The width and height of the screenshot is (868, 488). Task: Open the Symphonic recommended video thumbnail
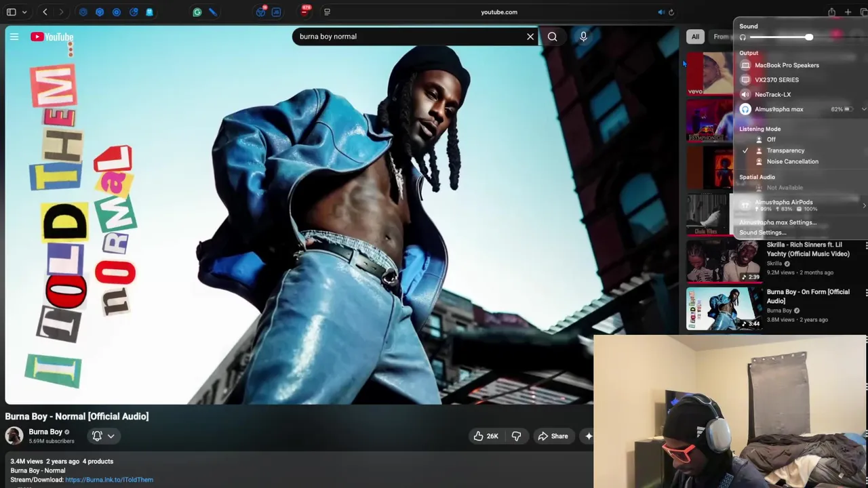(709, 121)
